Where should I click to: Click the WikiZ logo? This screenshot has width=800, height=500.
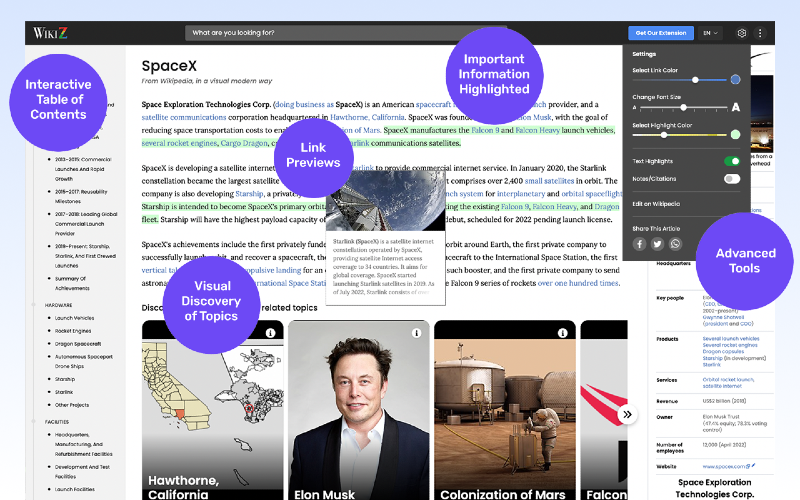(x=50, y=33)
